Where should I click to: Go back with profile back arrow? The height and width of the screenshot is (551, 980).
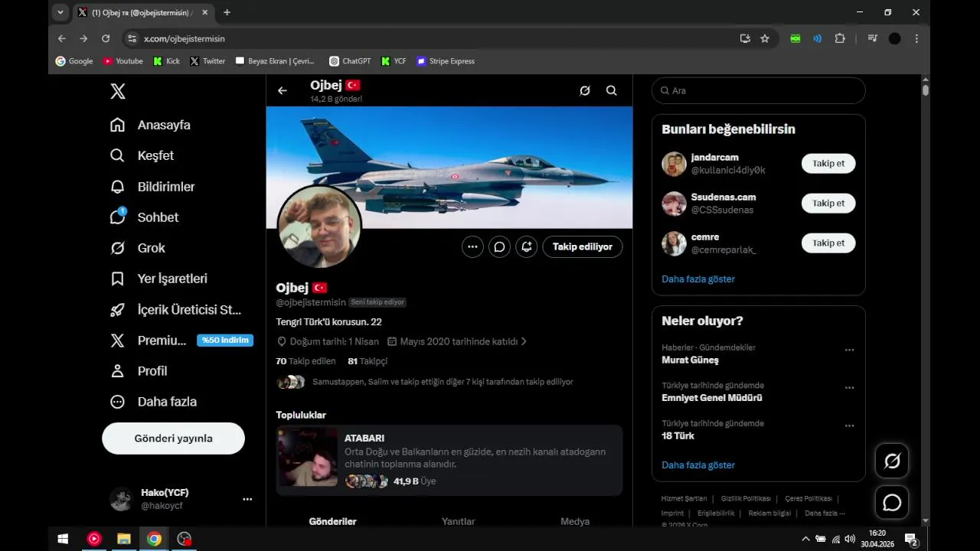[283, 90]
